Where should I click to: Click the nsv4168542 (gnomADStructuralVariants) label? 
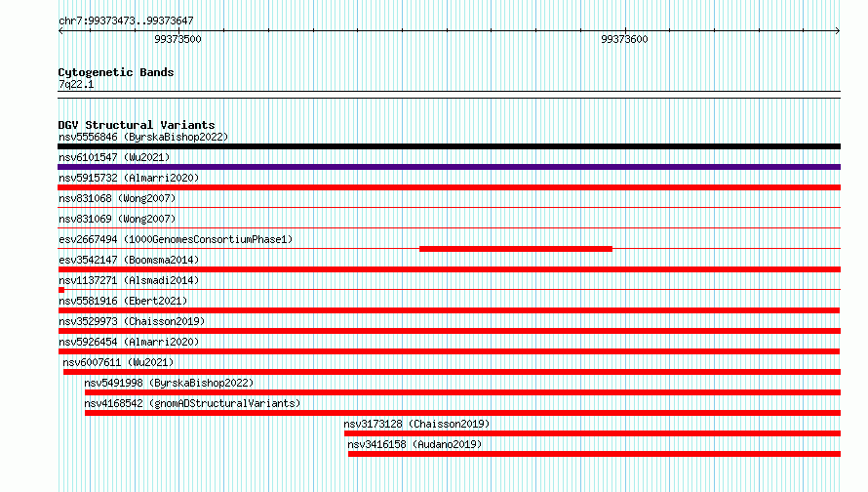click(x=192, y=403)
